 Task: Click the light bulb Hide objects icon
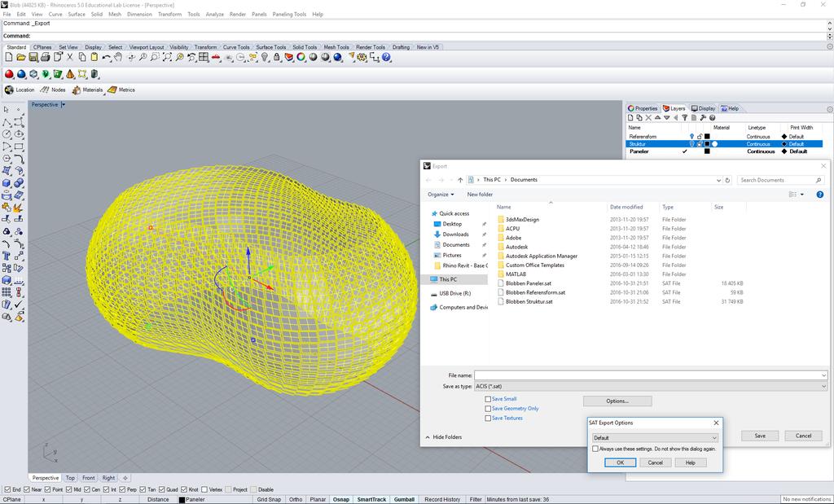(x=265, y=58)
